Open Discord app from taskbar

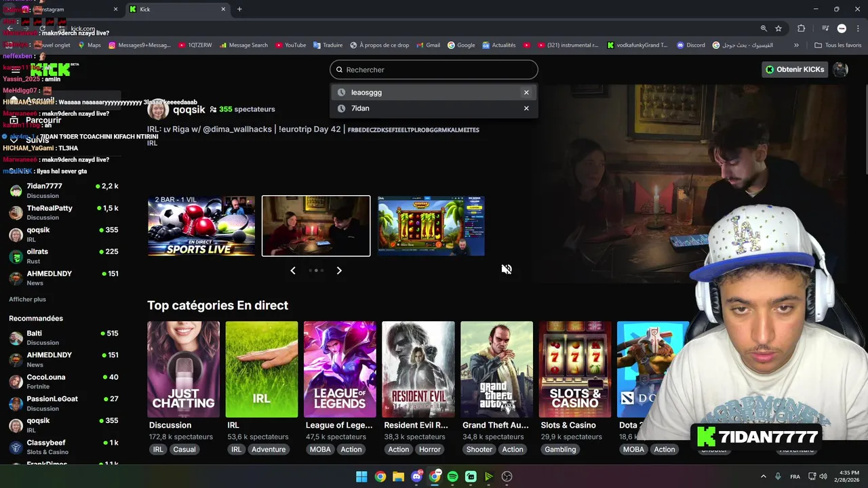[x=416, y=476]
